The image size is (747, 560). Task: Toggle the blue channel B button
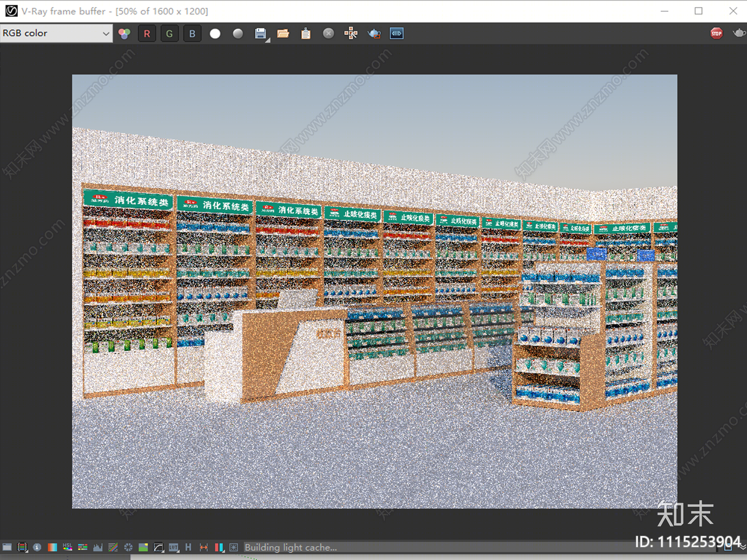192,34
